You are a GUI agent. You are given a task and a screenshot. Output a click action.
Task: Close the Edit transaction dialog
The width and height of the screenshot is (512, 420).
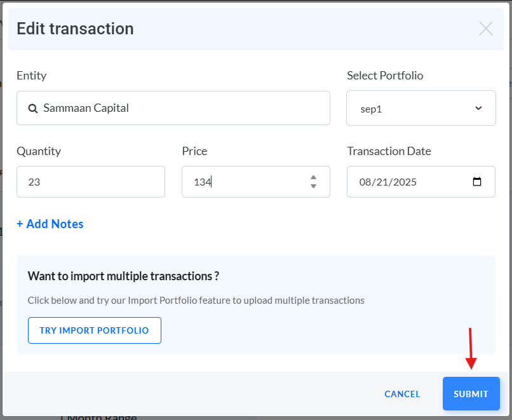coord(486,29)
